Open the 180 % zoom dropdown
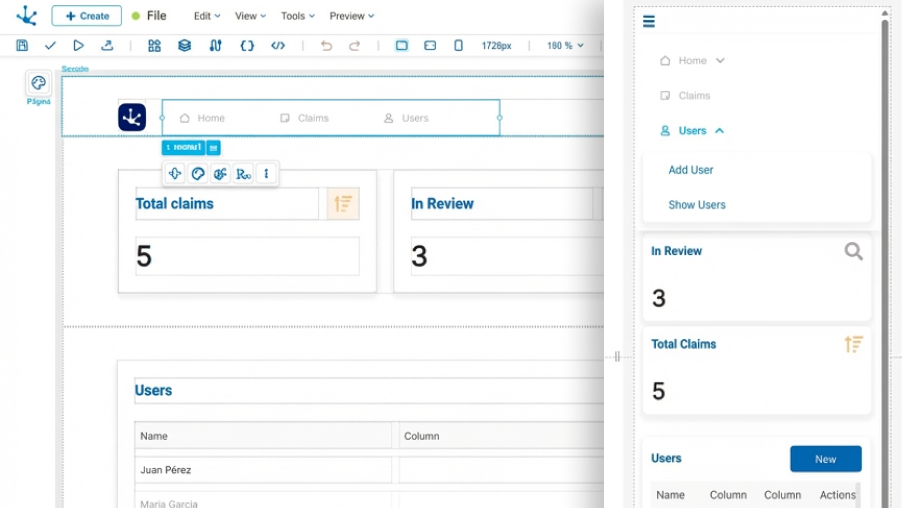Image resolution: width=902 pixels, height=508 pixels. click(565, 46)
